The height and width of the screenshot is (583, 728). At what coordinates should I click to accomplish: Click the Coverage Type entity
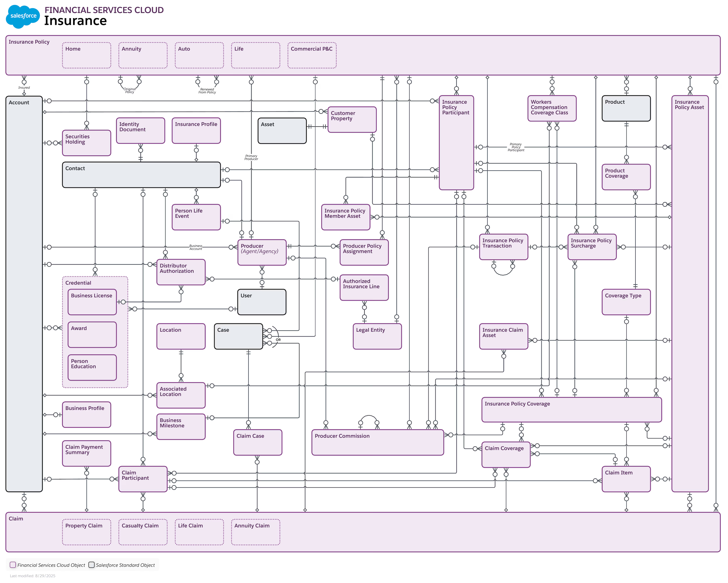[626, 302]
